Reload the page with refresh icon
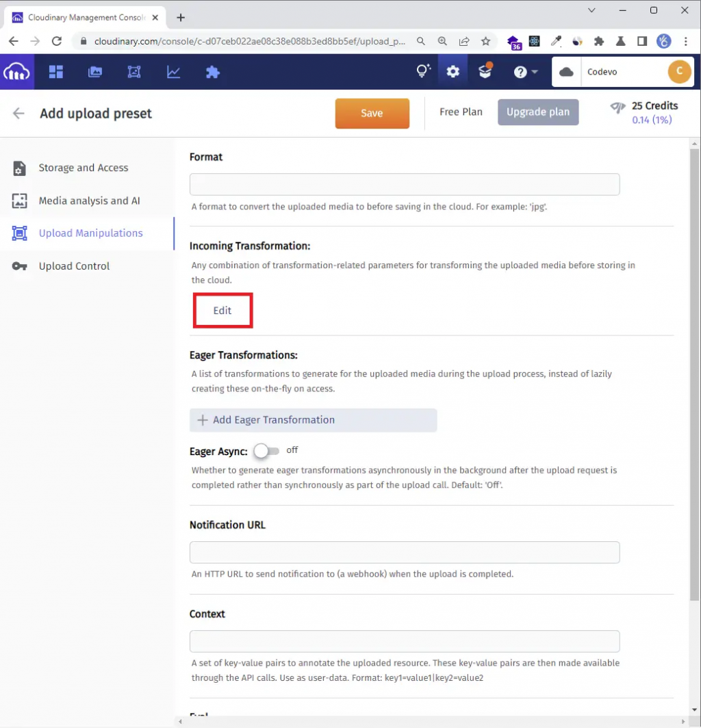The image size is (701, 728). point(57,41)
